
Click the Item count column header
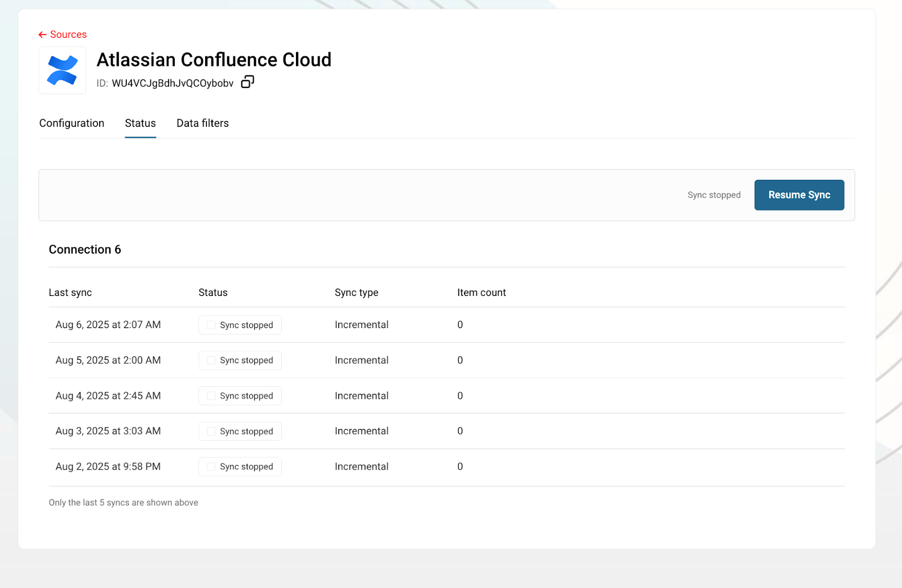point(481,293)
